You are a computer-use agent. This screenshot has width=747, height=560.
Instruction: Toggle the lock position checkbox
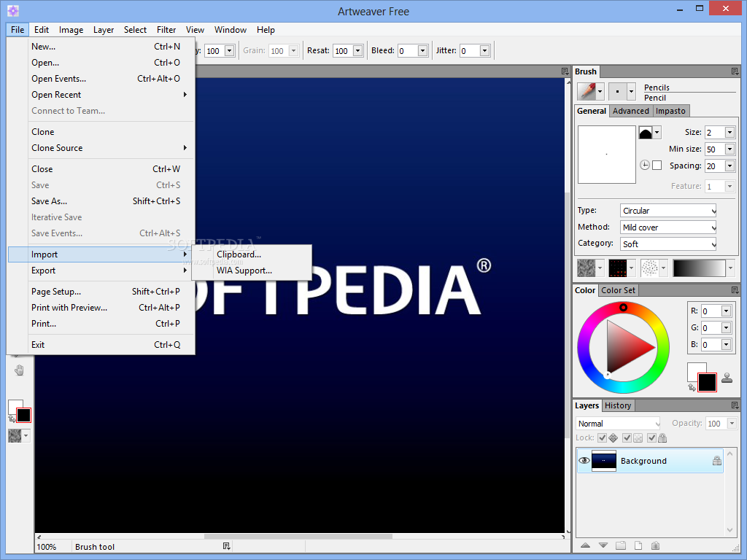click(x=602, y=437)
